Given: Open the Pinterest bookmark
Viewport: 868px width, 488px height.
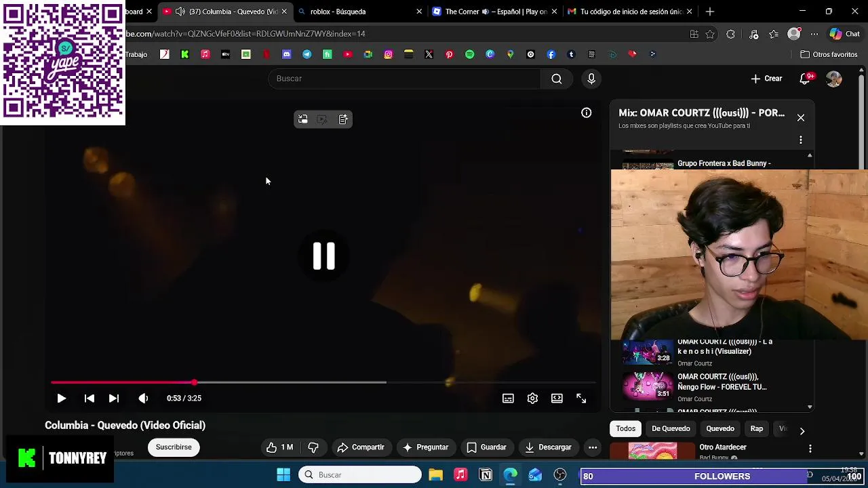Looking at the screenshot, I should pyautogui.click(x=450, y=54).
